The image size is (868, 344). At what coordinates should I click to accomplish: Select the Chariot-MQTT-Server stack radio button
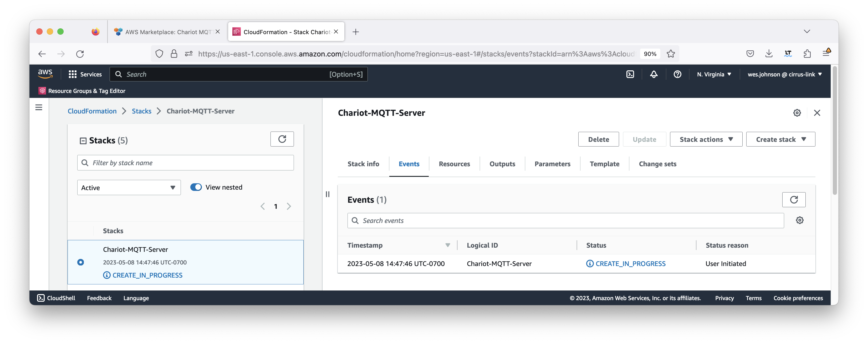click(x=80, y=262)
